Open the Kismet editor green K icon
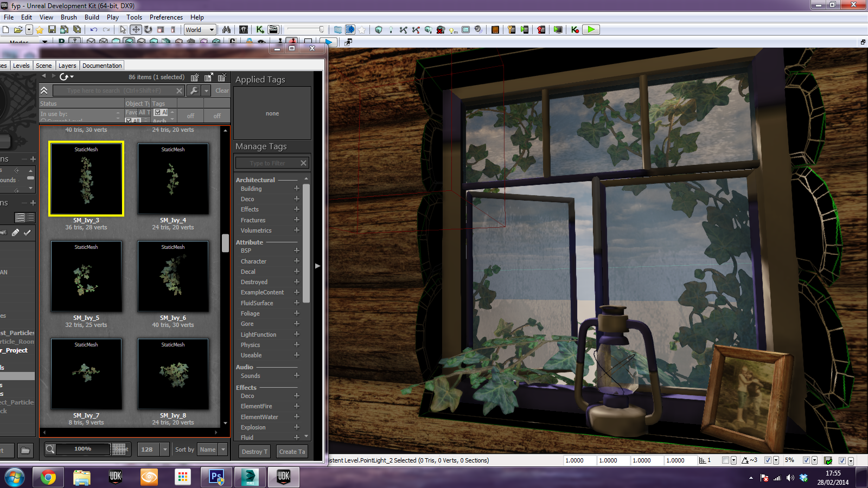 (x=260, y=30)
